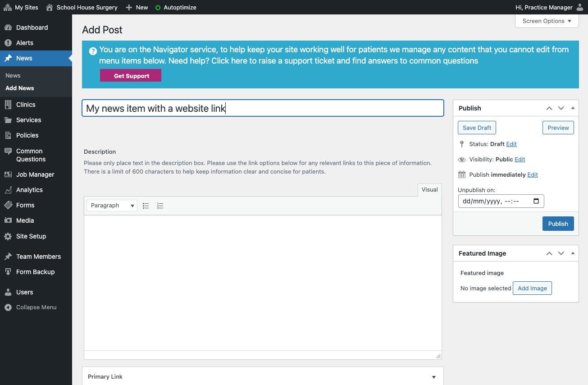Screen dimensions: 588x385
Task: Open Team Members in the sidebar
Action: click(x=36, y=257)
